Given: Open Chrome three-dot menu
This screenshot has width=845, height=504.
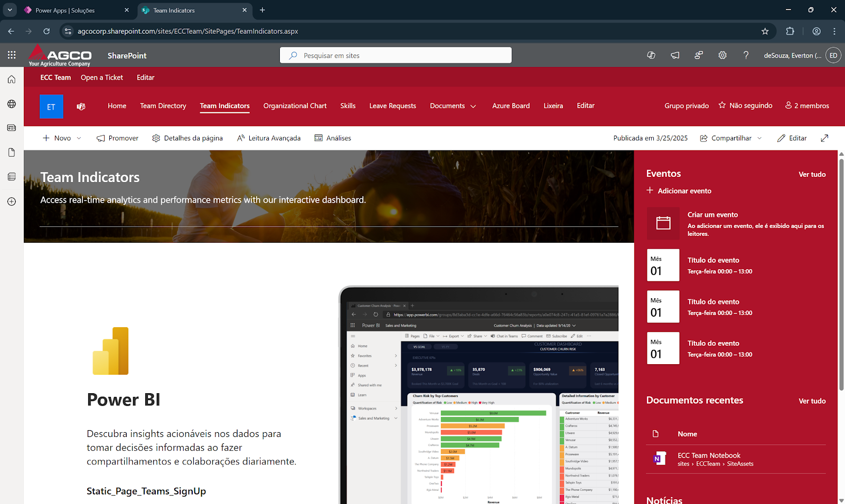Looking at the screenshot, I should pyautogui.click(x=834, y=31).
